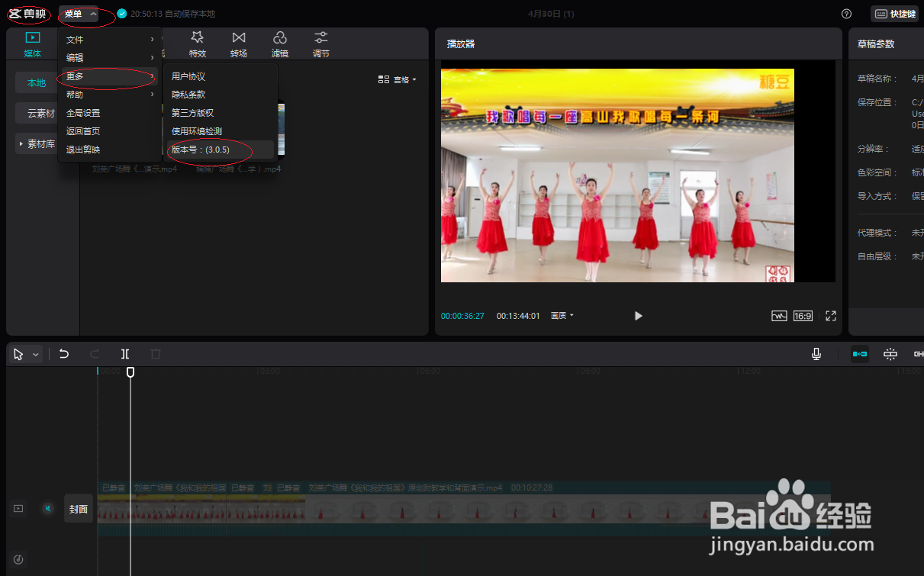Viewport: 924px width, 576px height.
Task: Open the help question mark icon
Action: tap(846, 14)
